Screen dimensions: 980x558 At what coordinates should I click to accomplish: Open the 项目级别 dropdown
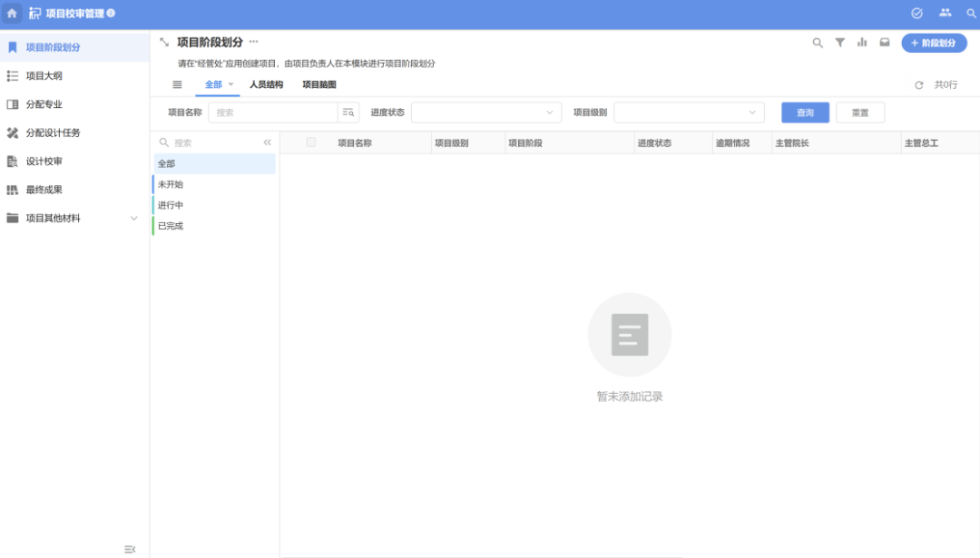click(689, 113)
